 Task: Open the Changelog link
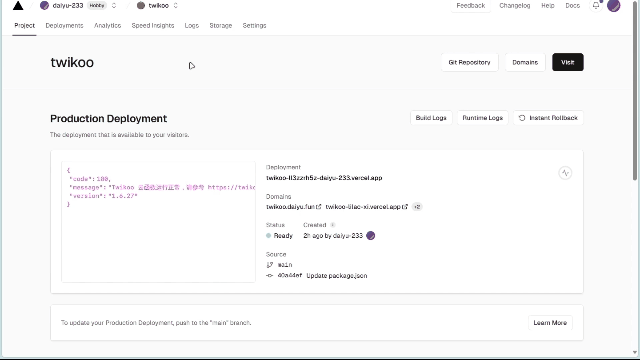(515, 6)
